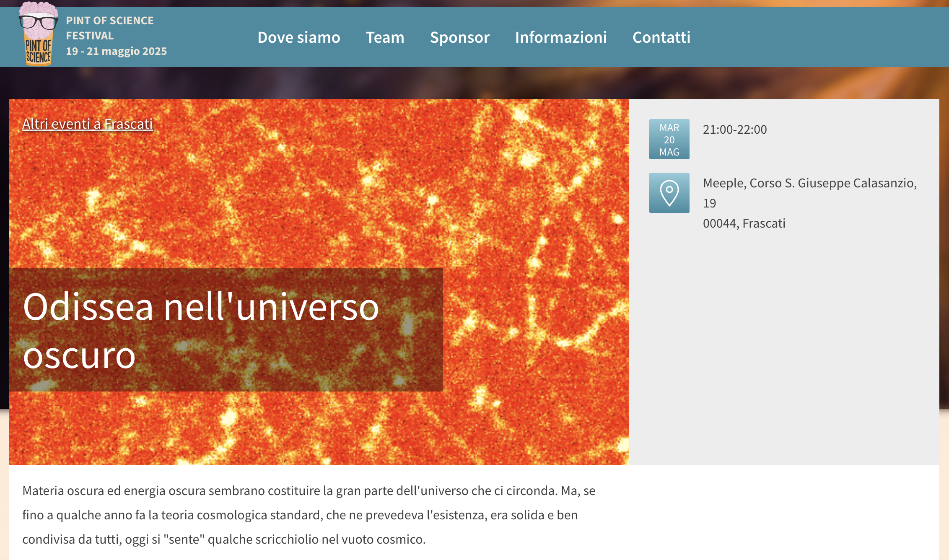
Task: Open the Dove siamo menu
Action: (x=298, y=37)
